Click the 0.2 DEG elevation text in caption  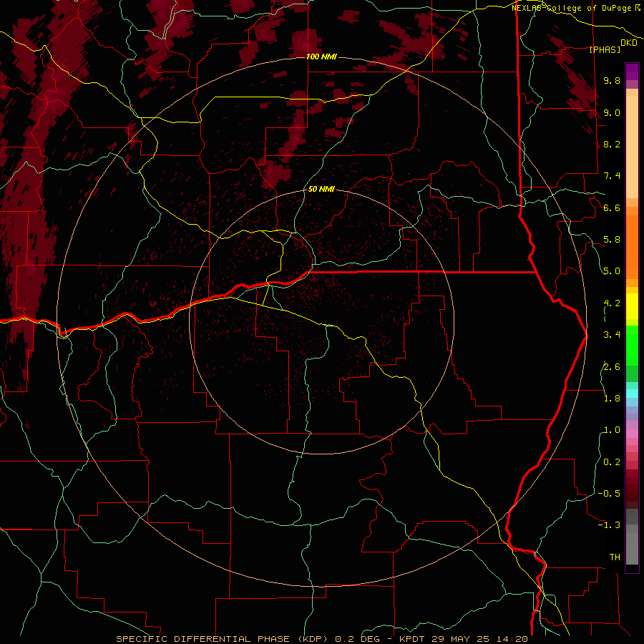point(357,639)
